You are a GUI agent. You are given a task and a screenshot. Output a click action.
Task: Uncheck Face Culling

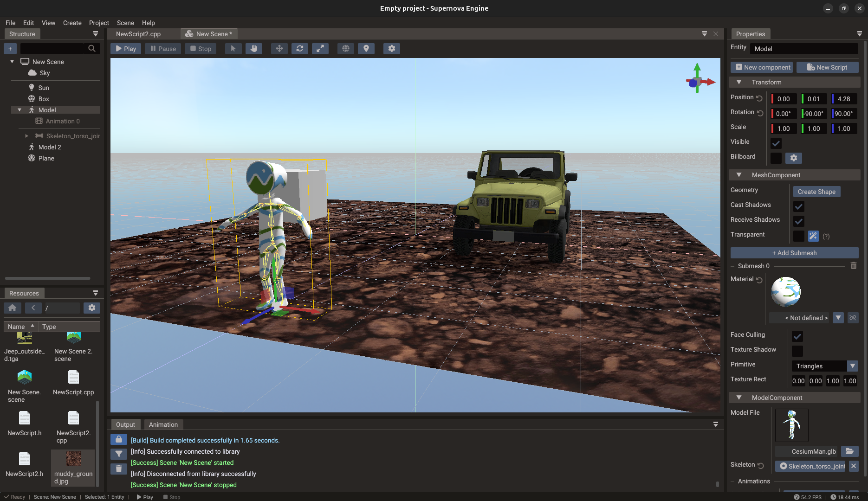tap(797, 336)
